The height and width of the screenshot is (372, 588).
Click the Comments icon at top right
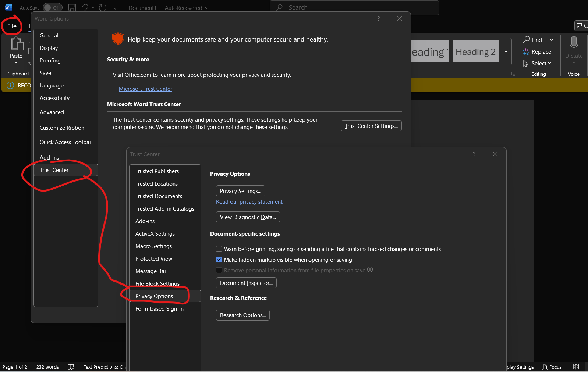click(x=580, y=25)
